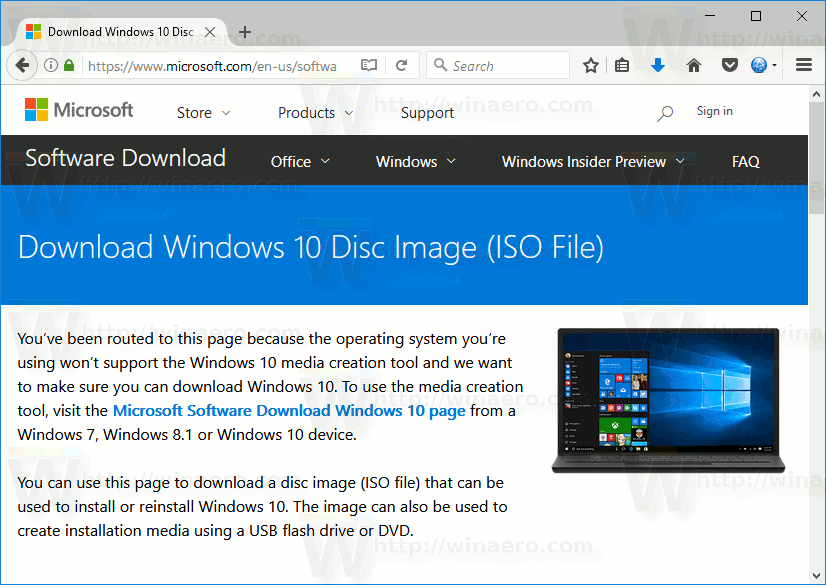Screen dimensions: 826x585
Task: Click the globe extension icon
Action: point(759,65)
